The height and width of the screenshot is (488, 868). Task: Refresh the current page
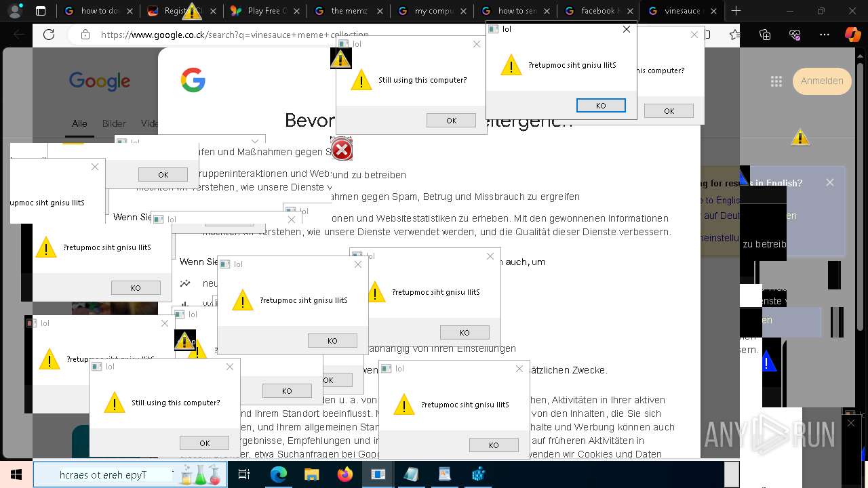tap(49, 35)
